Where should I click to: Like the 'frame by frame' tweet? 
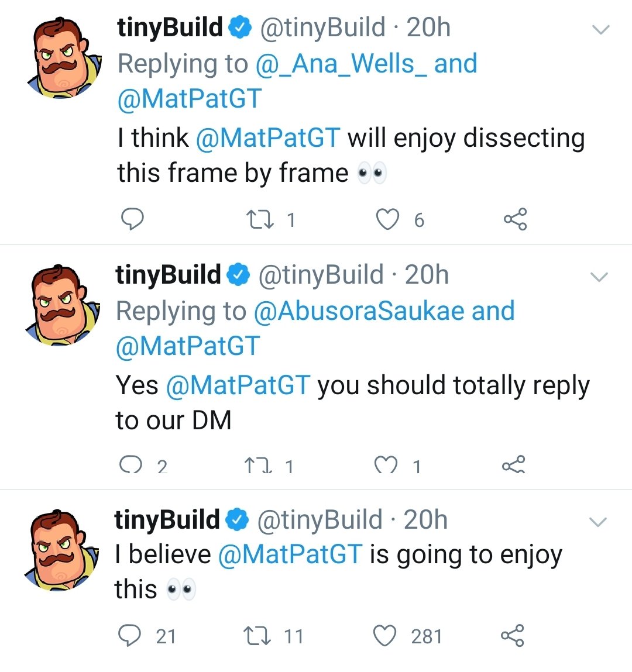click(387, 219)
